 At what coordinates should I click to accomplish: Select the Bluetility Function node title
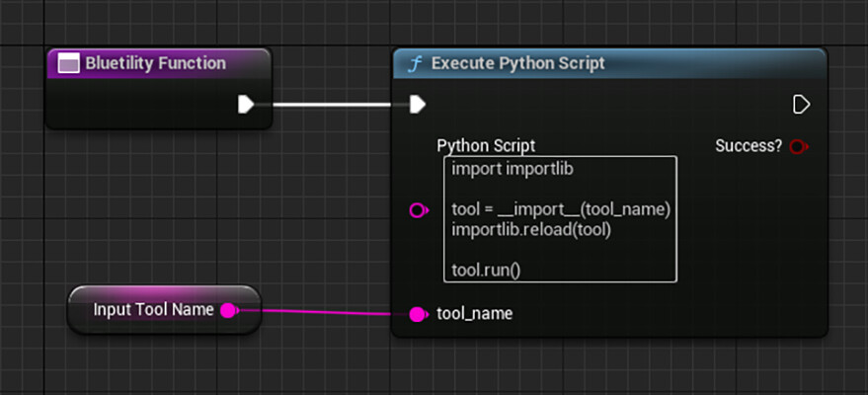[155, 64]
